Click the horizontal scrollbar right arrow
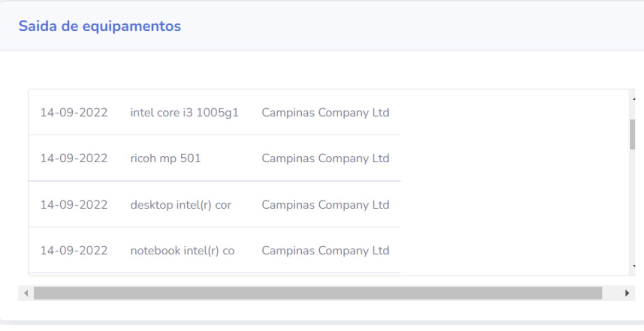 627,293
